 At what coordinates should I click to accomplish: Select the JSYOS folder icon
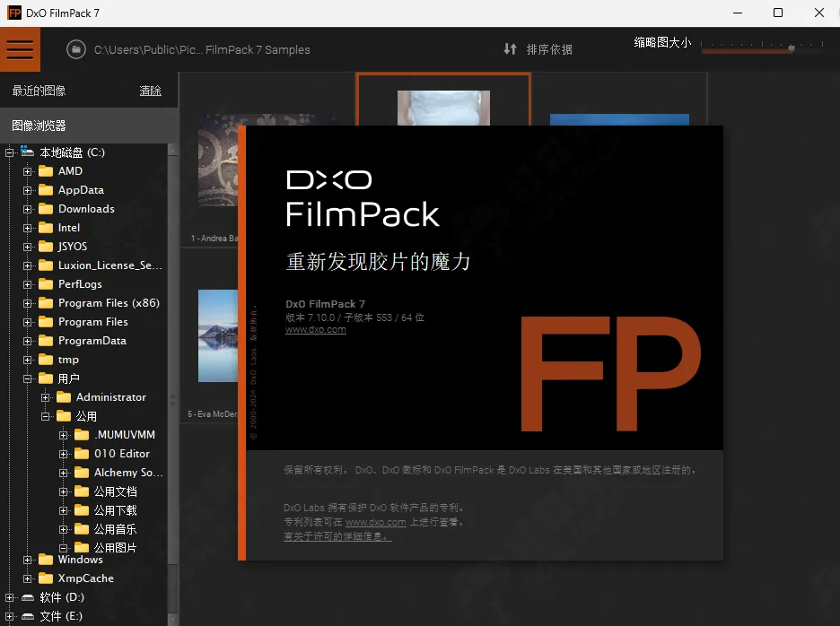tap(46, 247)
